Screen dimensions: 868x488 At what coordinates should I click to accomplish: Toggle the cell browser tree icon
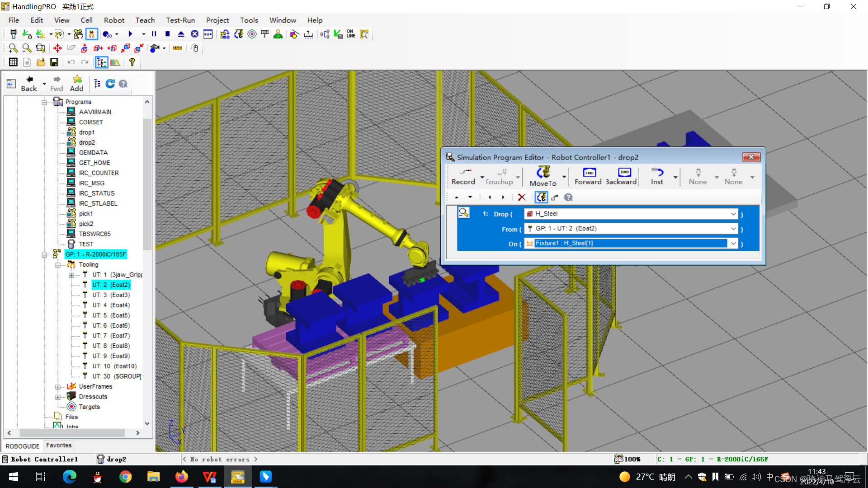[x=101, y=62]
